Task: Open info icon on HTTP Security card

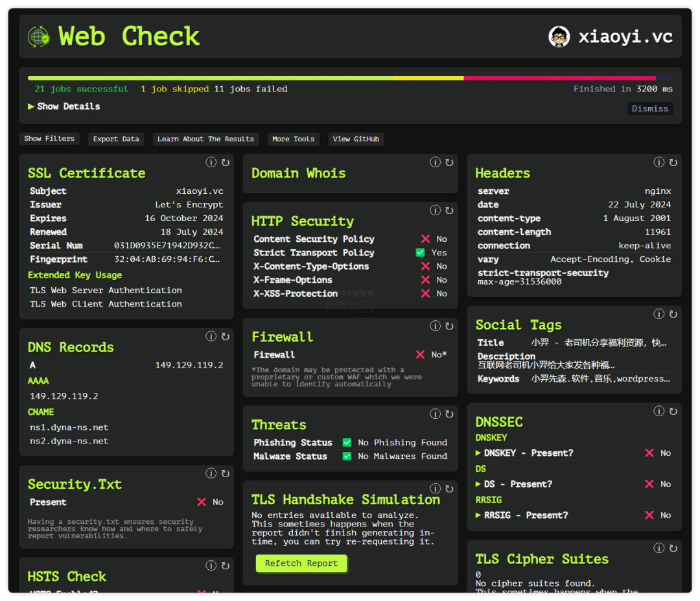Action: point(436,210)
